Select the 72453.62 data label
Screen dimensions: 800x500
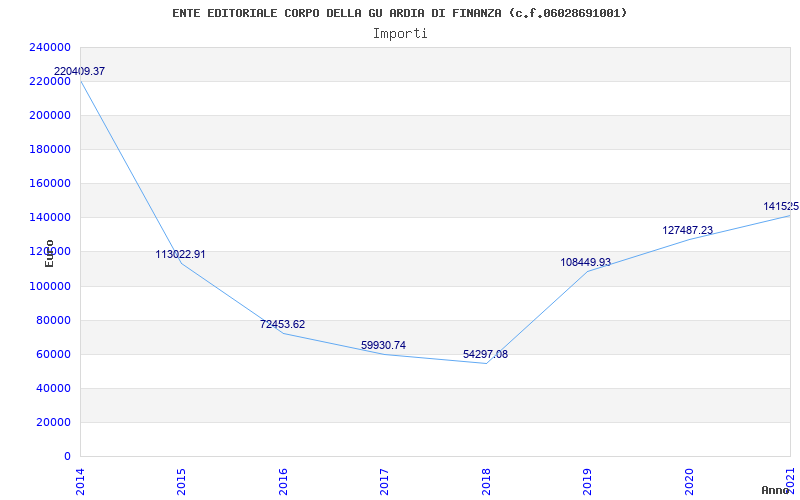pos(283,324)
